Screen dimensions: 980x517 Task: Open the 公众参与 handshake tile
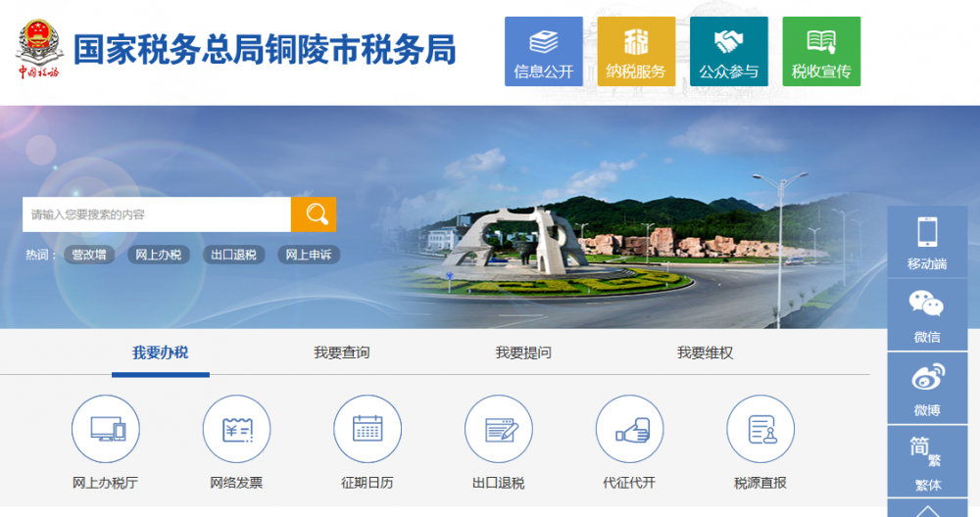pos(728,51)
